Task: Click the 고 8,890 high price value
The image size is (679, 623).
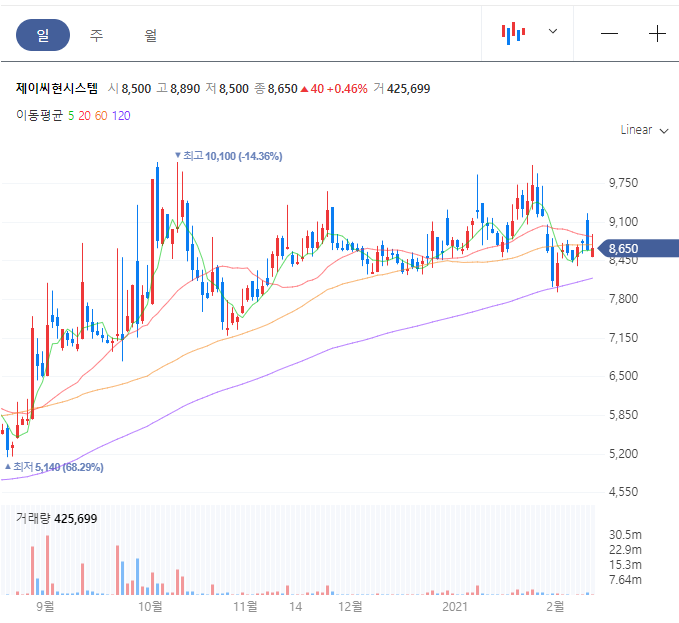Action: click(178, 89)
